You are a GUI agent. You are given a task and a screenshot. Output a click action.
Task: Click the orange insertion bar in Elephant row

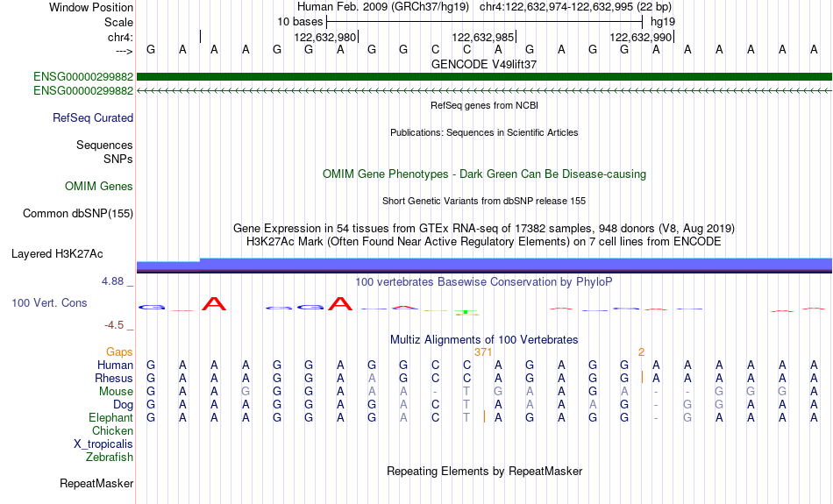click(485, 417)
